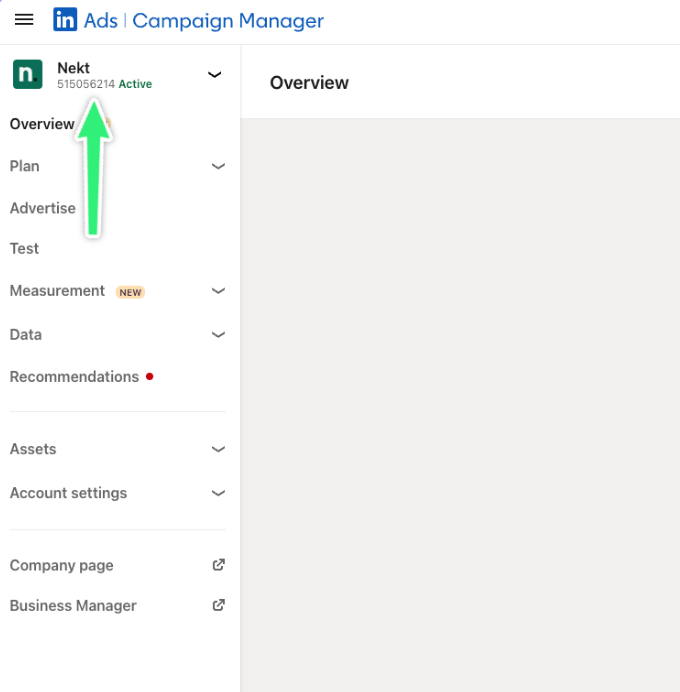Open the external-link icon for Company page
The image size is (680, 692).
point(218,565)
